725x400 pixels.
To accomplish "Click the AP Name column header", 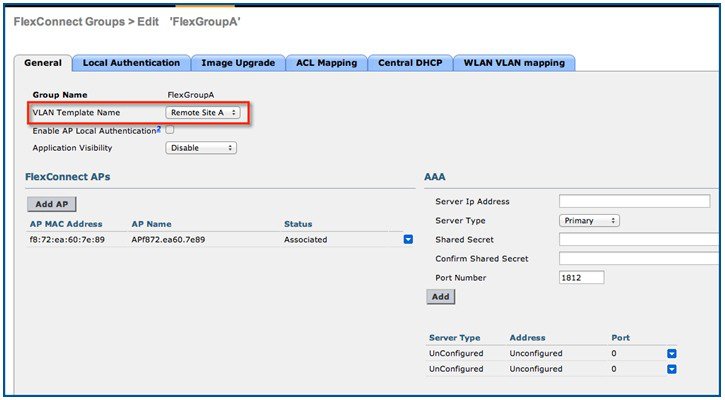I will 151,224.
